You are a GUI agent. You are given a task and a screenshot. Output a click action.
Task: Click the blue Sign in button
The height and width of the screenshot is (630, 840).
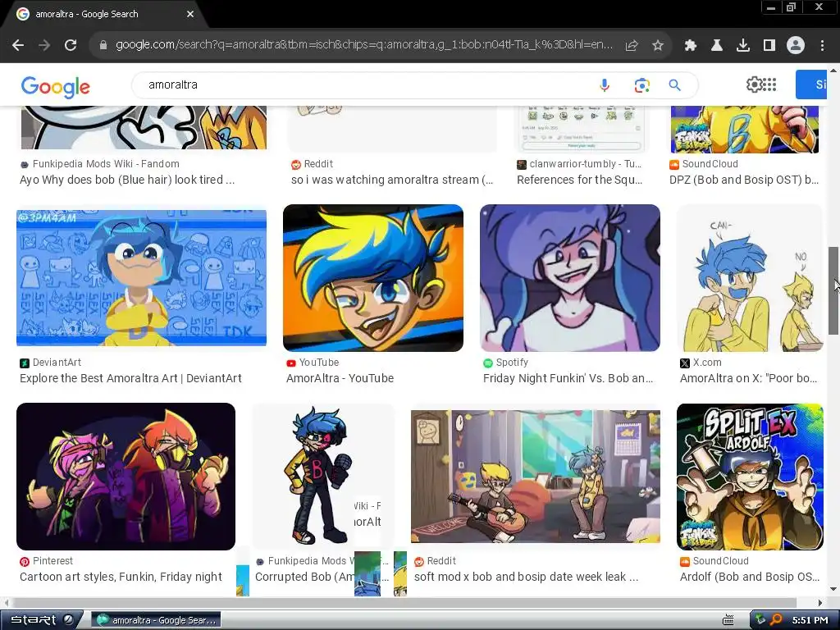811,84
